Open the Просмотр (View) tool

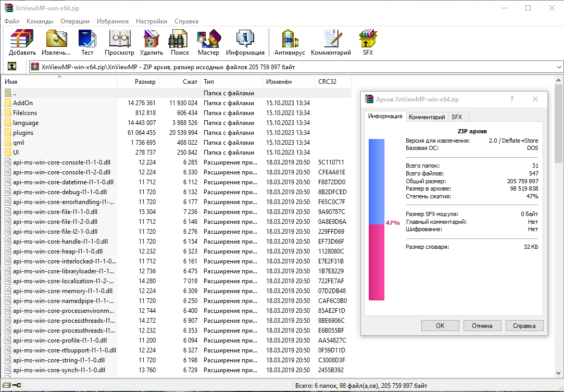click(x=119, y=39)
